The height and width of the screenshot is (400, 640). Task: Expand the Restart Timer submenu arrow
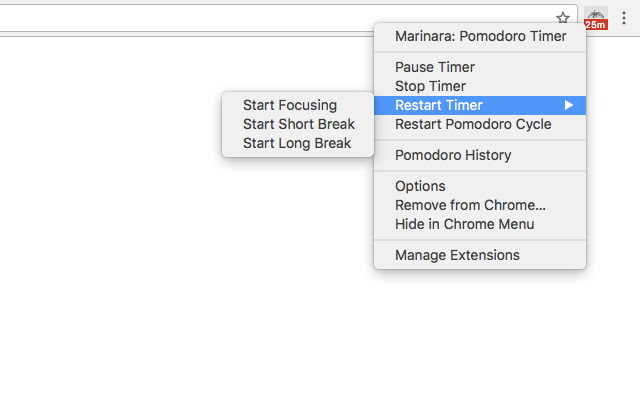[569, 105]
